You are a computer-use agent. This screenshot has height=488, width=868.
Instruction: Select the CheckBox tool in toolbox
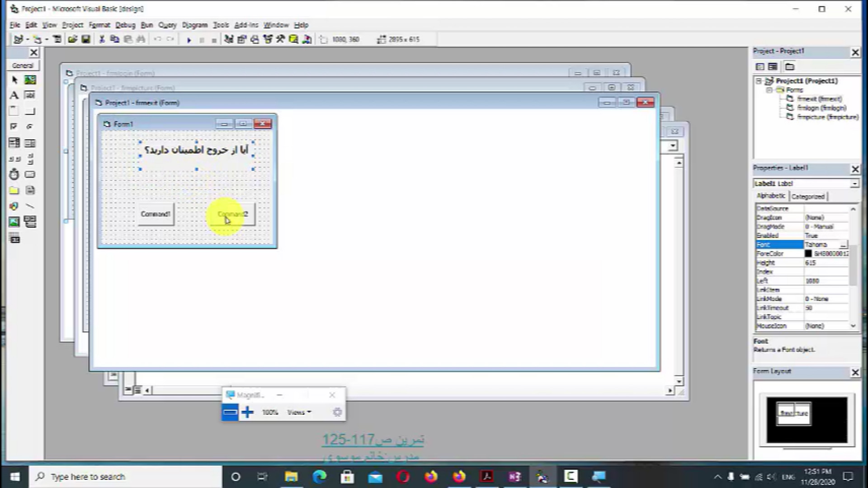coord(14,127)
